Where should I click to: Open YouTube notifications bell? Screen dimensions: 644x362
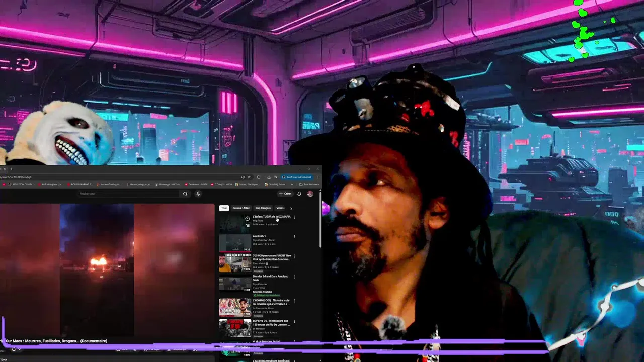pos(299,194)
